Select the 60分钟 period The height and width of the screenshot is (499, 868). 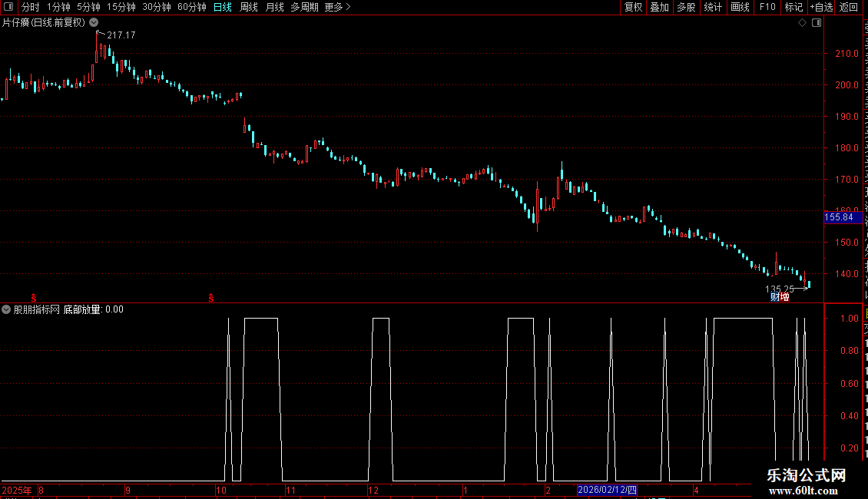192,7
